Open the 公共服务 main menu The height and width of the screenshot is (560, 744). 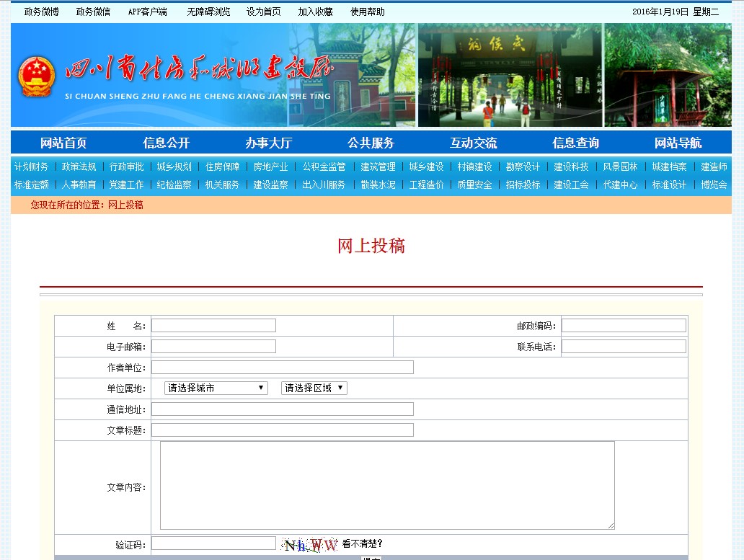(x=371, y=143)
